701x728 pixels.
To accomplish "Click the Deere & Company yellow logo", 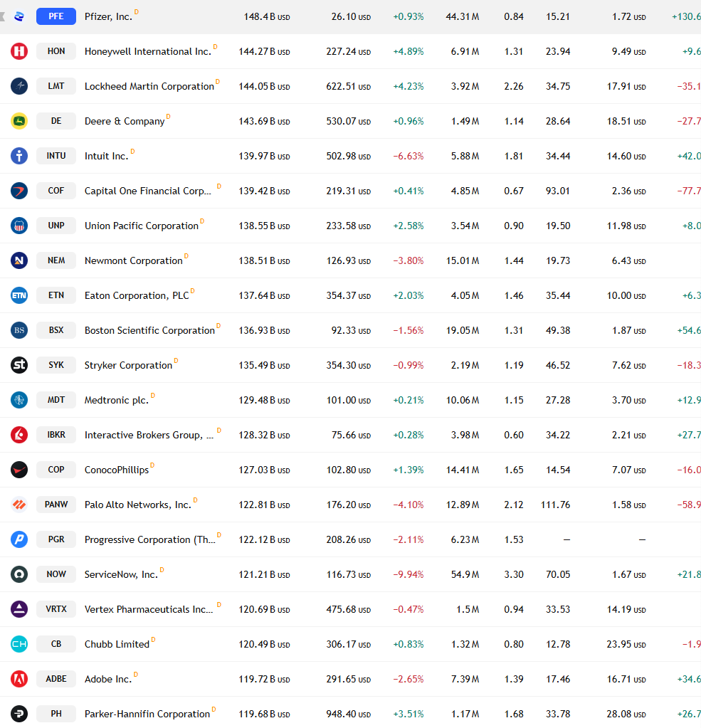I will coord(19,121).
